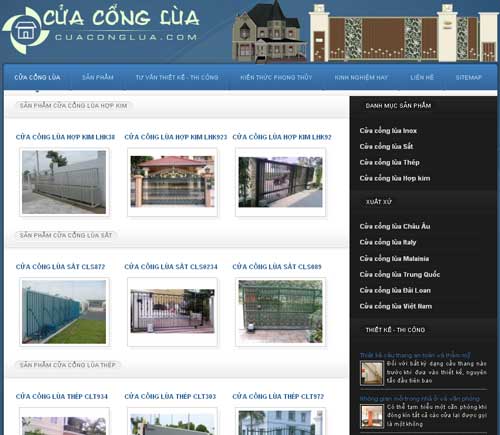500x435 pixels.
Task: Select category Cửa cổng lùa Thép
Action: click(x=389, y=162)
